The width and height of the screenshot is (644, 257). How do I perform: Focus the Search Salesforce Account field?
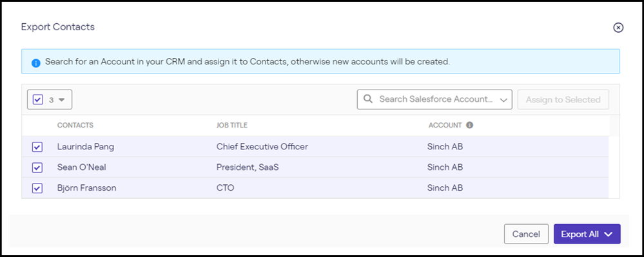tap(434, 99)
